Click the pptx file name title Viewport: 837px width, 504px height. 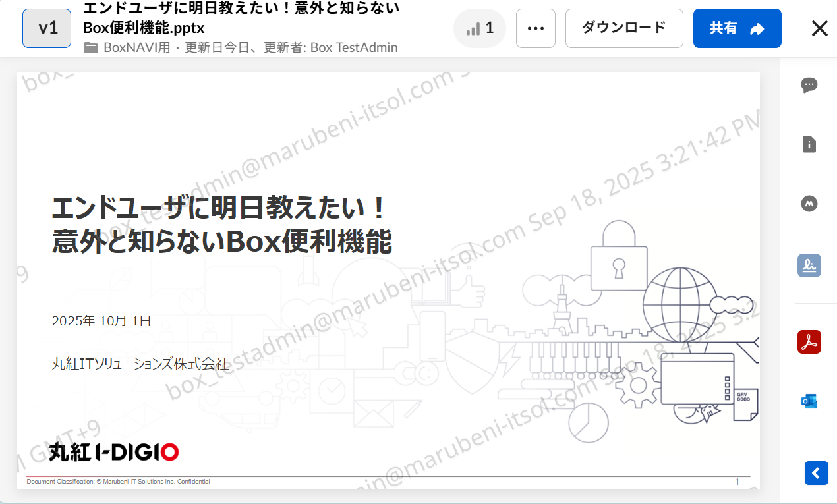241,18
